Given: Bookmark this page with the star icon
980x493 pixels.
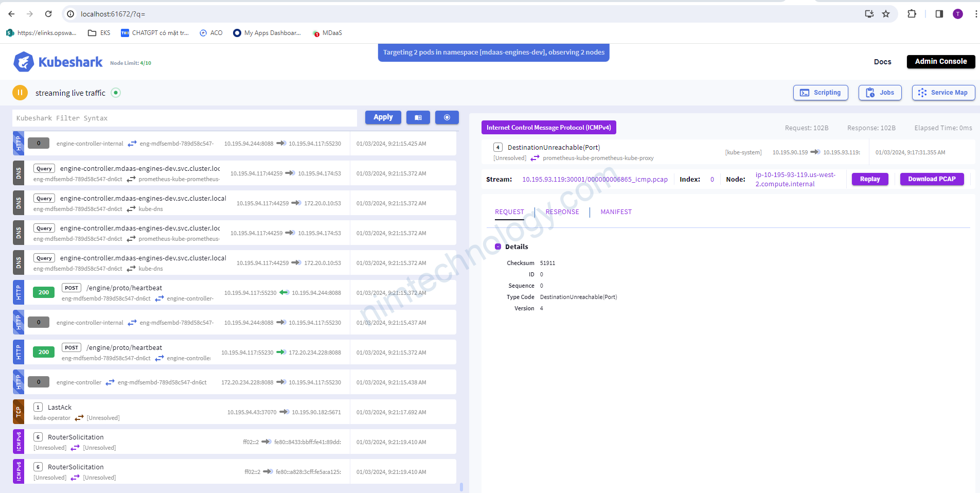Looking at the screenshot, I should tap(886, 14).
